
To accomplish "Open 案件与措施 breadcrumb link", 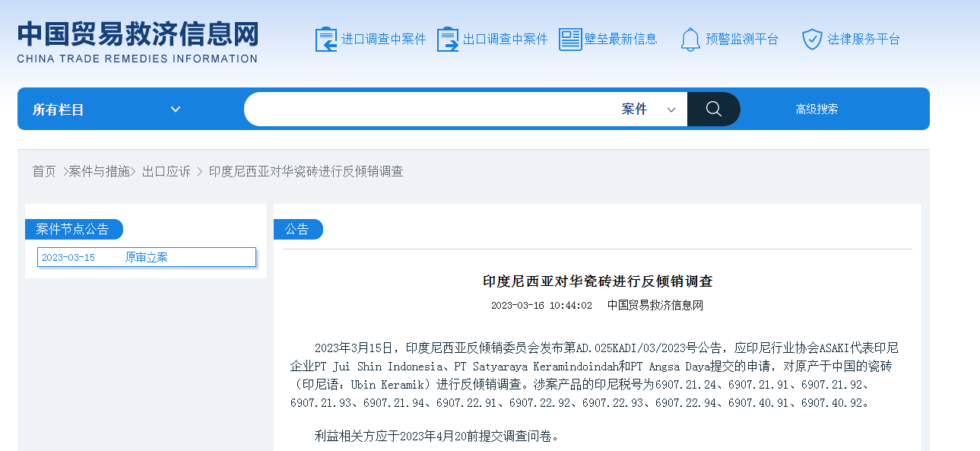I will pos(99,172).
